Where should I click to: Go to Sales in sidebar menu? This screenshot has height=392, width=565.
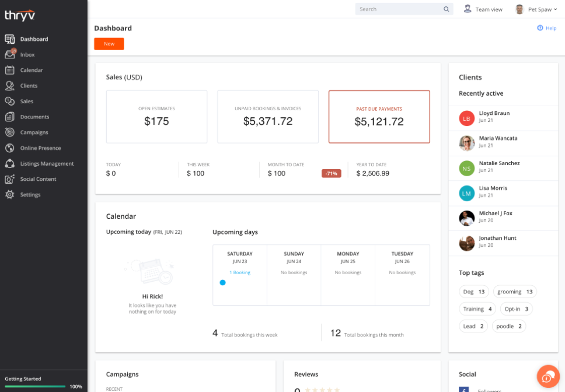27,101
